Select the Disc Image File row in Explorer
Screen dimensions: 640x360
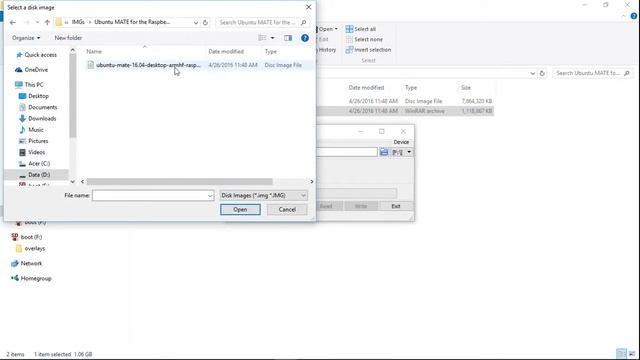406,101
